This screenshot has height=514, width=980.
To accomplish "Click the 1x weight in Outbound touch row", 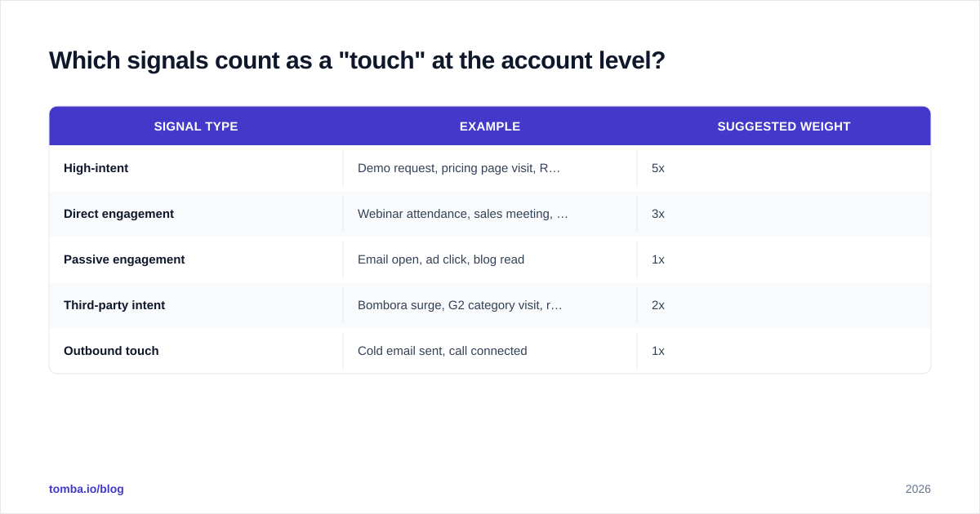I will click(x=658, y=351).
